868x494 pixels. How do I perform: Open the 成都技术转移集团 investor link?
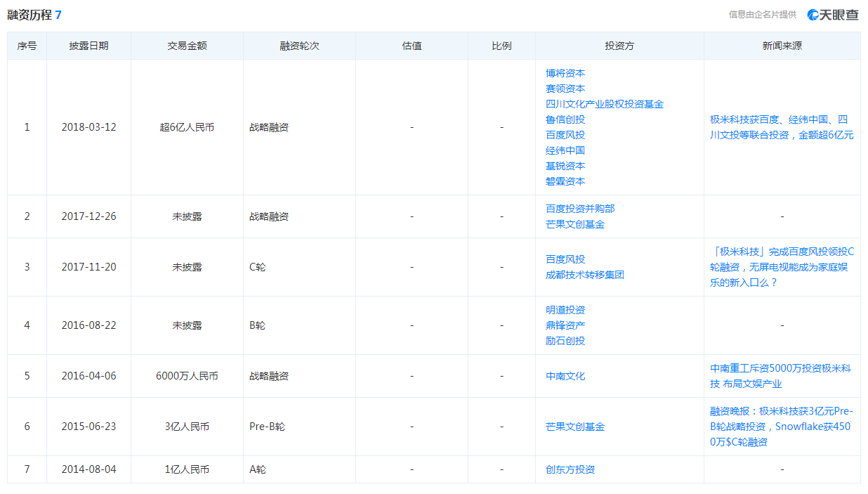[584, 275]
